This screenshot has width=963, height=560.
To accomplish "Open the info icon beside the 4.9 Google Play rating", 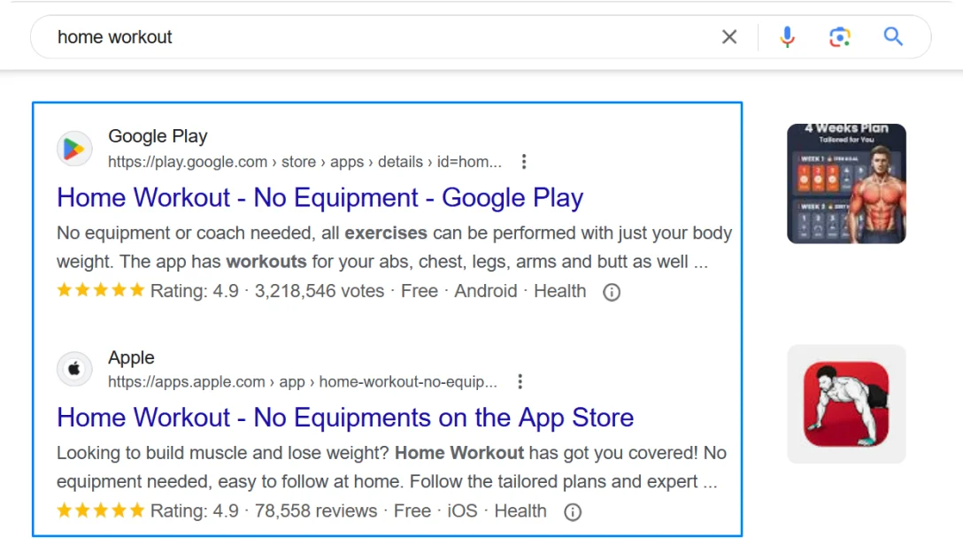I will (x=611, y=291).
